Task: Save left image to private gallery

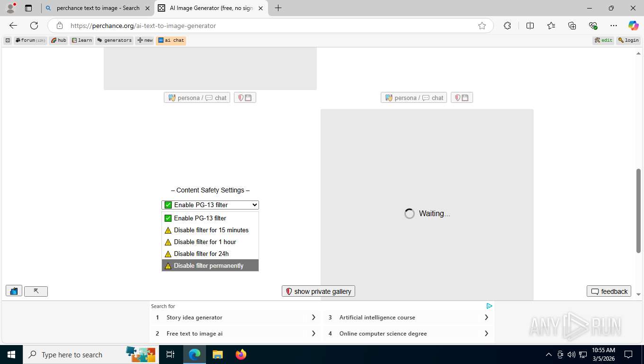Action: [245, 98]
